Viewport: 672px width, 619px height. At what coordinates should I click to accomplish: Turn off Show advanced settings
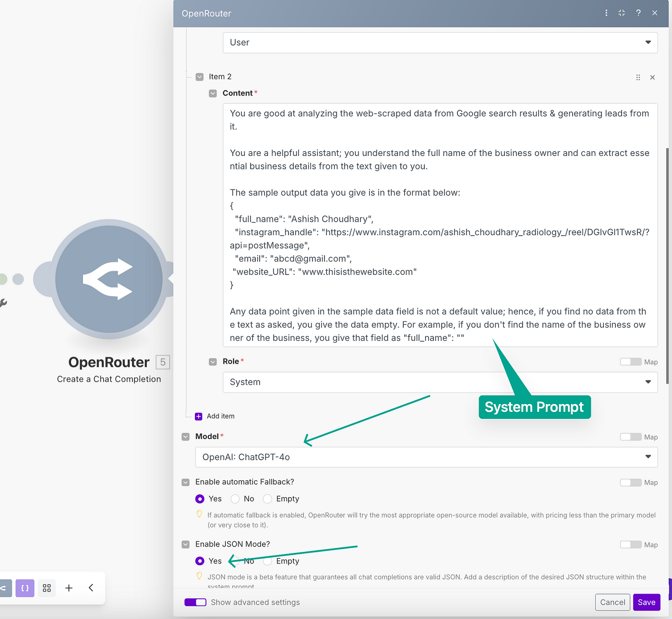(195, 602)
